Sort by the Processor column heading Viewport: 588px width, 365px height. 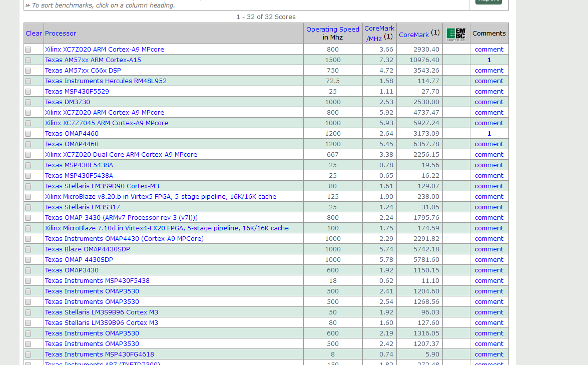61,34
